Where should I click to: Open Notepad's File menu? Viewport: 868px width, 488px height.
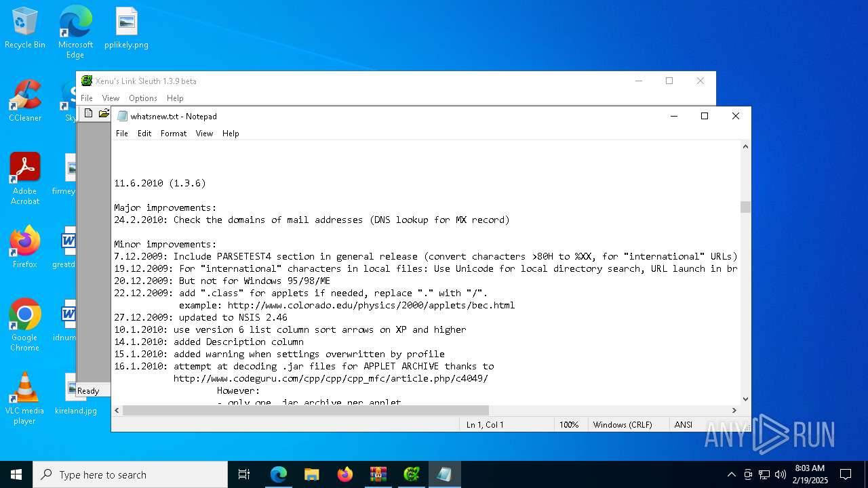[x=122, y=134]
